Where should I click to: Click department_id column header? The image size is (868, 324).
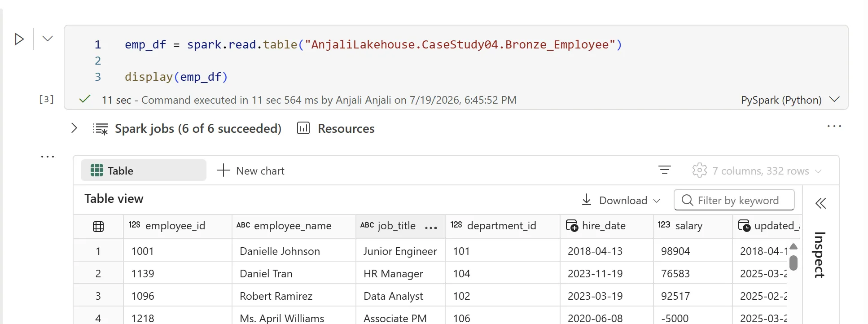(502, 226)
